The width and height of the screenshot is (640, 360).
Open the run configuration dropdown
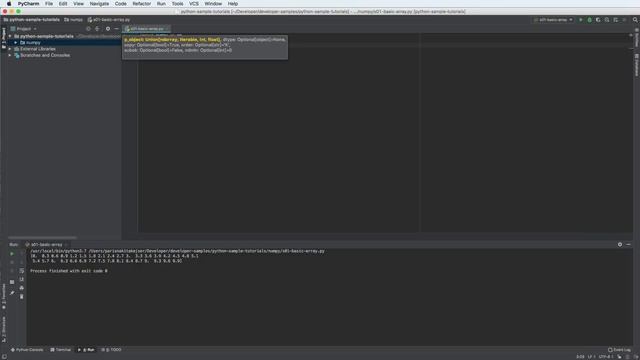(x=553, y=20)
